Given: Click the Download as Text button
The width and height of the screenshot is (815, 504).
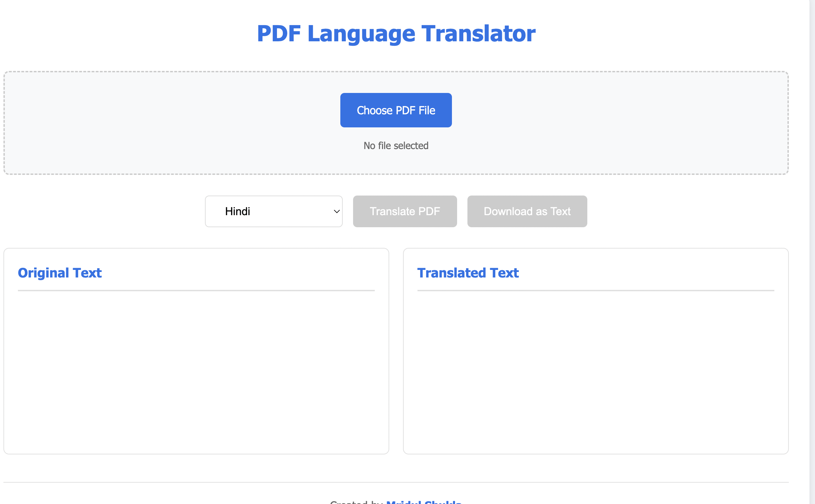Looking at the screenshot, I should [527, 211].
